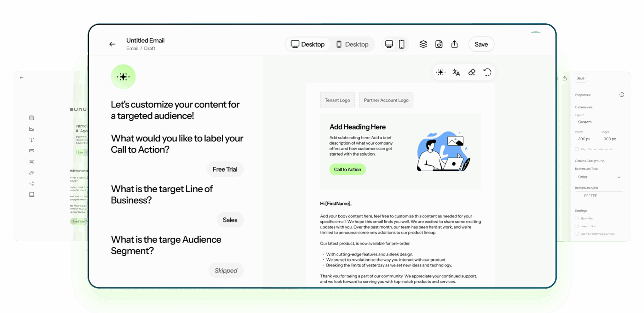Enable Snap to Grid in Settings
The height and width of the screenshot is (313, 644).
[577, 226]
